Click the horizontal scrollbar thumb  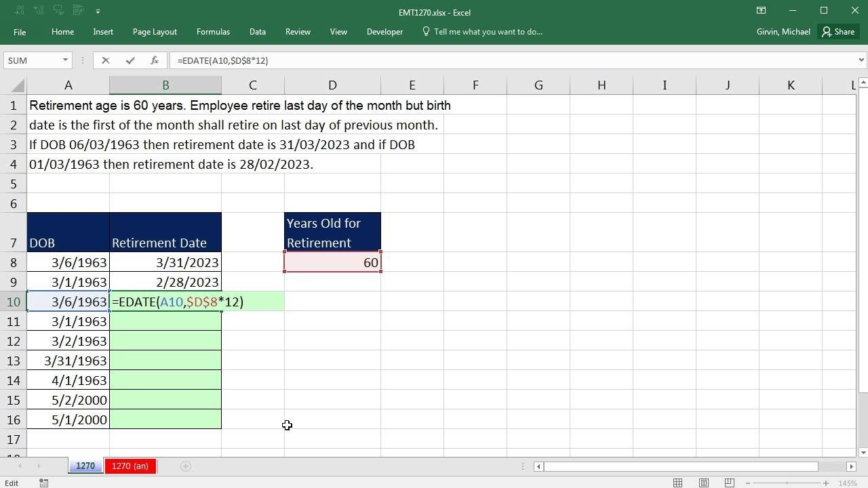click(x=681, y=466)
